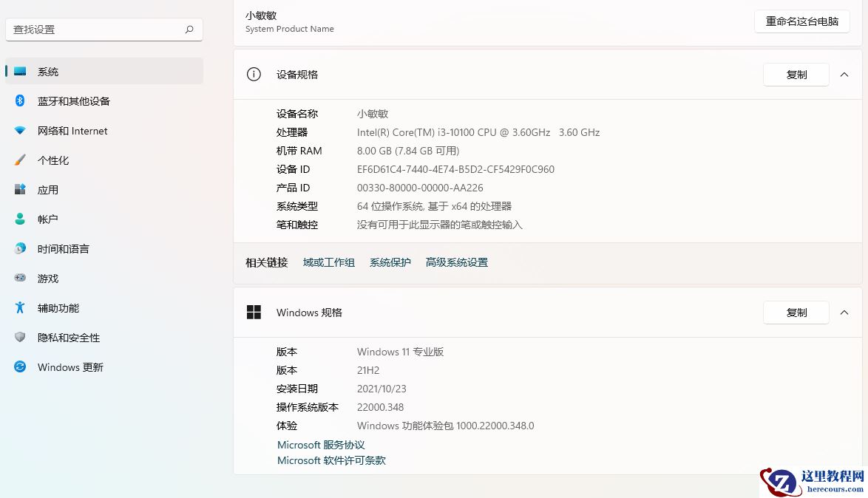
Task: Open 应用 settings in the sidebar
Action: click(x=47, y=190)
